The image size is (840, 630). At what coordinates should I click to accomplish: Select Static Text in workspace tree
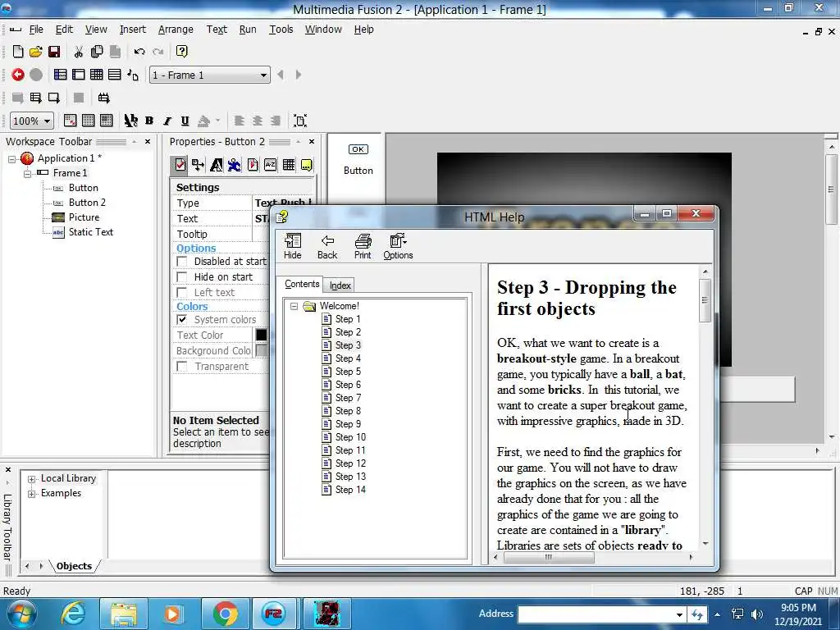pos(90,232)
